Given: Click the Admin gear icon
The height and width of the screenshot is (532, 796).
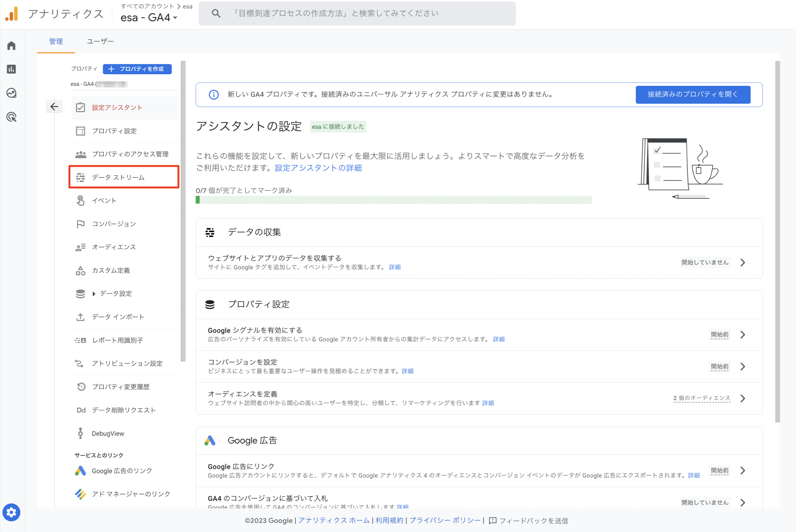Looking at the screenshot, I should (11, 512).
